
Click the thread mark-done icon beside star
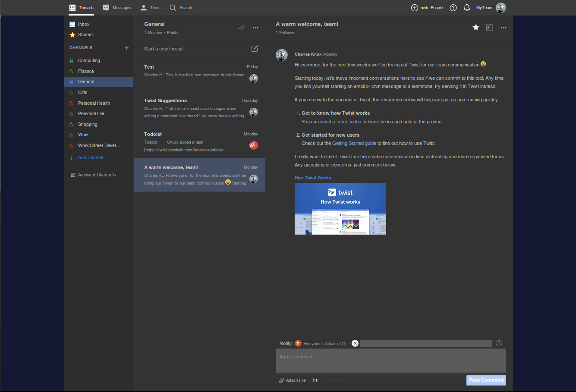pyautogui.click(x=489, y=28)
